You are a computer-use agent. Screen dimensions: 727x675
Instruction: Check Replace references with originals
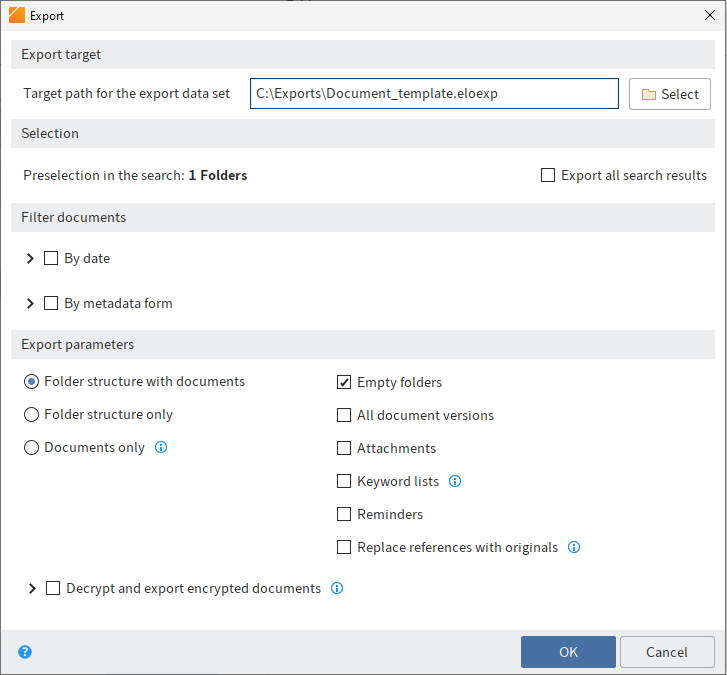click(x=344, y=547)
